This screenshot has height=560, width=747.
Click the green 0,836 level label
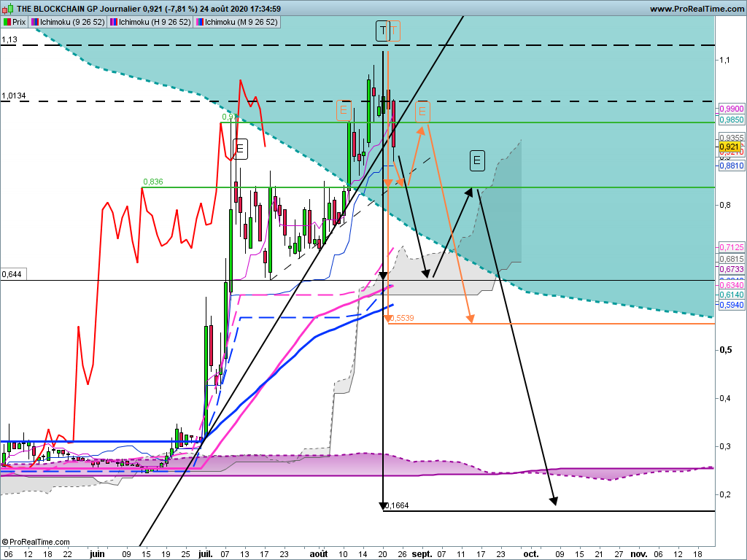coord(153,182)
